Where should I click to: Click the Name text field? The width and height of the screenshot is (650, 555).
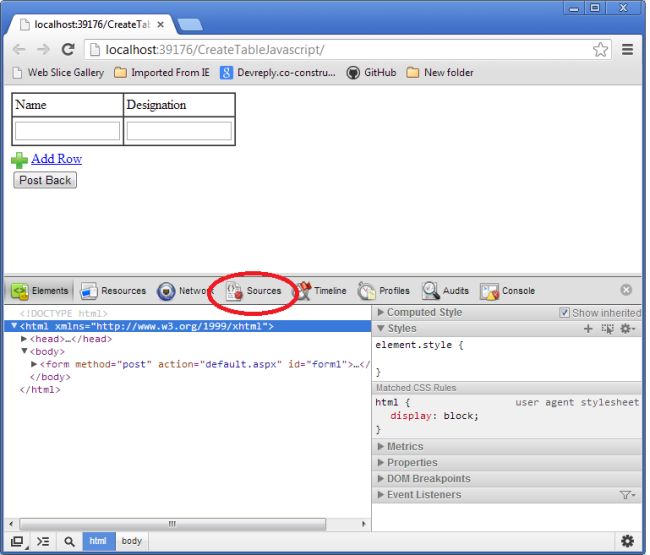[68, 131]
